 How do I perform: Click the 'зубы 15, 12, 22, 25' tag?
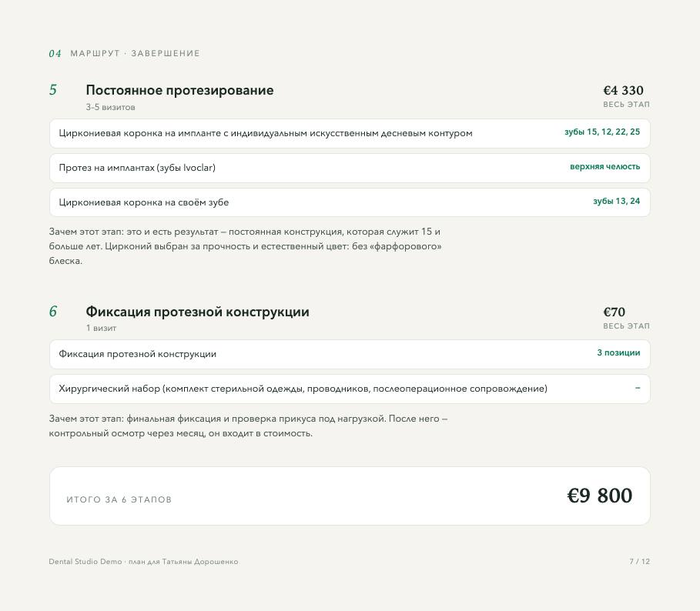(x=601, y=132)
